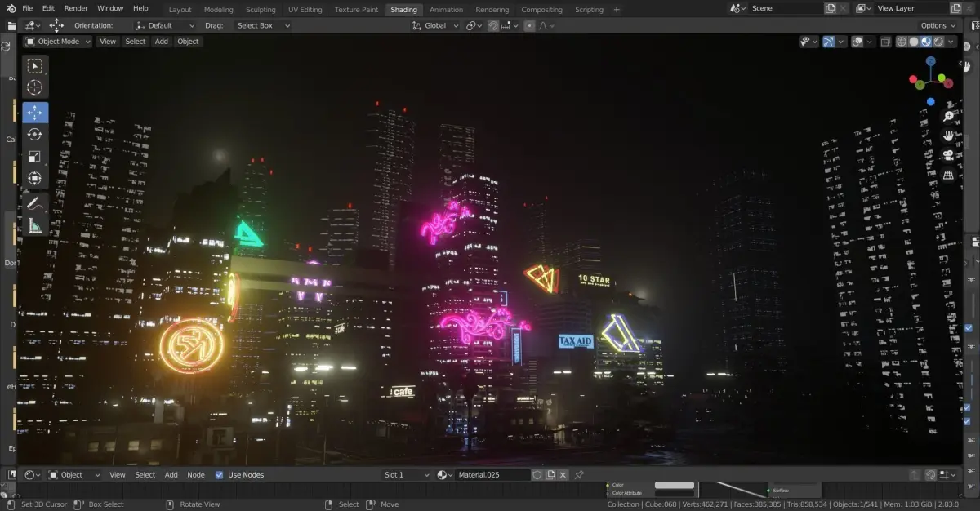Open the File menu

pos(28,8)
